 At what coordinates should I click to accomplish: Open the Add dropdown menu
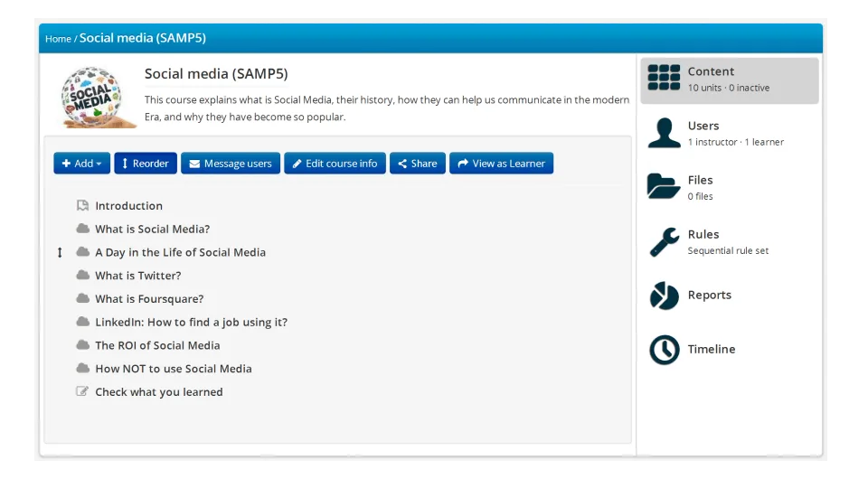82,164
